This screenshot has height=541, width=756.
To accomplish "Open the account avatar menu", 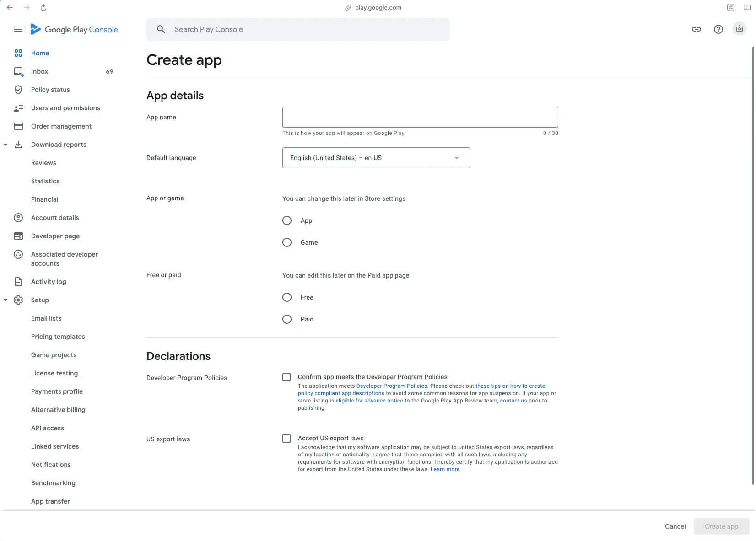I will pos(740,29).
